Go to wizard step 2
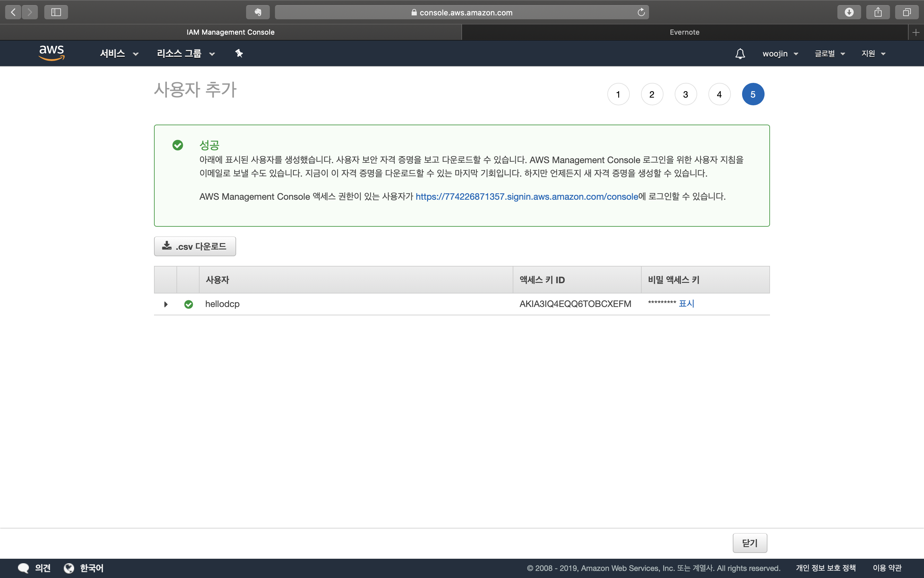 click(652, 94)
